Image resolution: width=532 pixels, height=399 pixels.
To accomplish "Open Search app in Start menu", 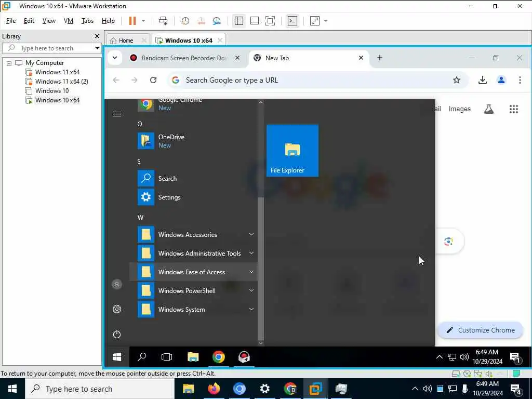I will 193,179.
